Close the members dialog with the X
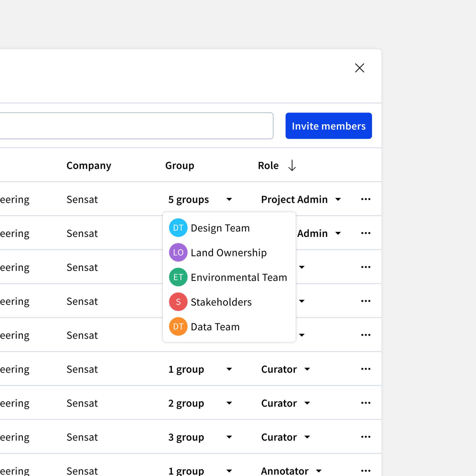 click(x=359, y=68)
